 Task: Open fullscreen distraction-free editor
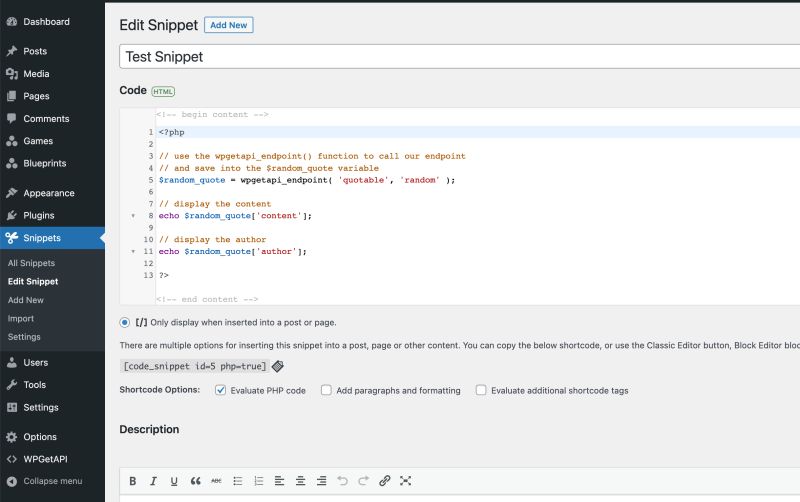tap(406, 481)
